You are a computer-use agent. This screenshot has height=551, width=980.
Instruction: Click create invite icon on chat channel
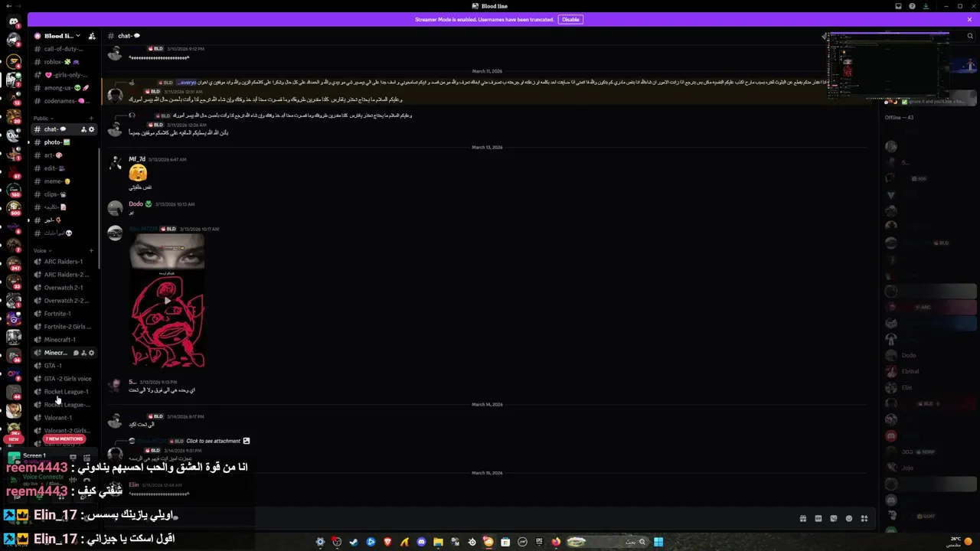[83, 129]
